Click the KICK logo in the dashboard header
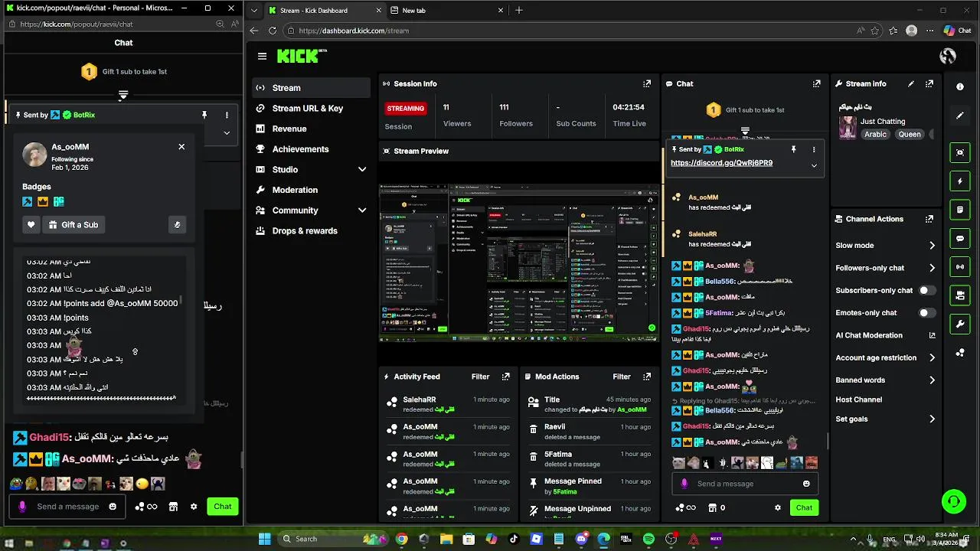This screenshot has height=551, width=980. (x=301, y=56)
